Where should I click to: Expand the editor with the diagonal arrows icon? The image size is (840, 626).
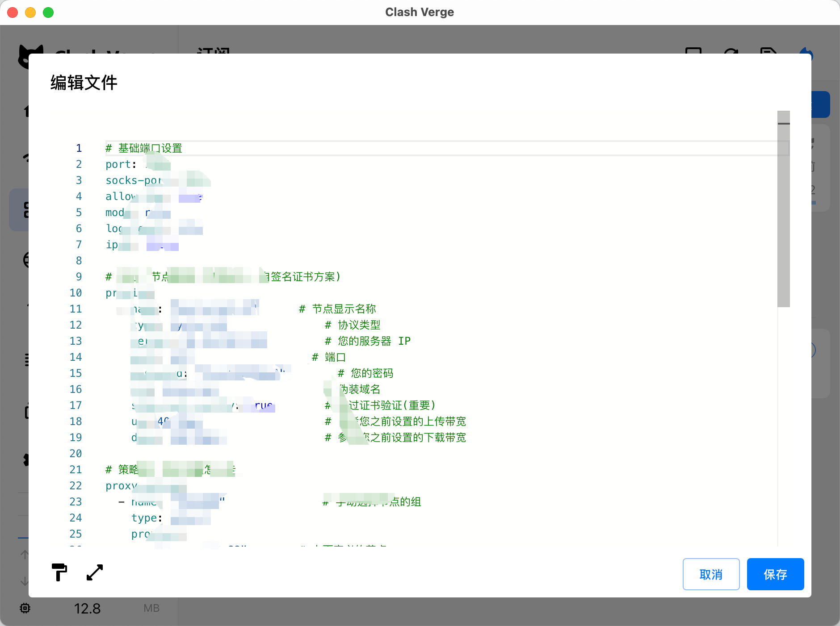point(95,572)
